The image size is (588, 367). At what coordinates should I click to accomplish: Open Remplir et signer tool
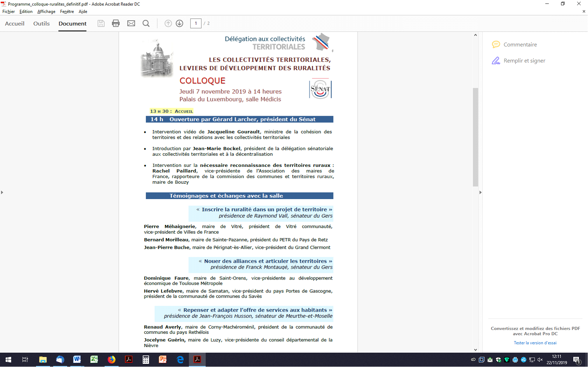pos(524,61)
